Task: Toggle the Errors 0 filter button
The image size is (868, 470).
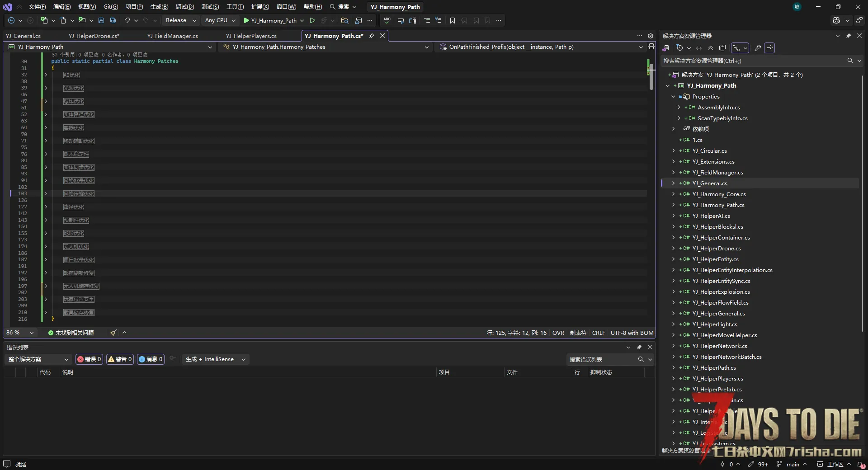Action: point(89,359)
